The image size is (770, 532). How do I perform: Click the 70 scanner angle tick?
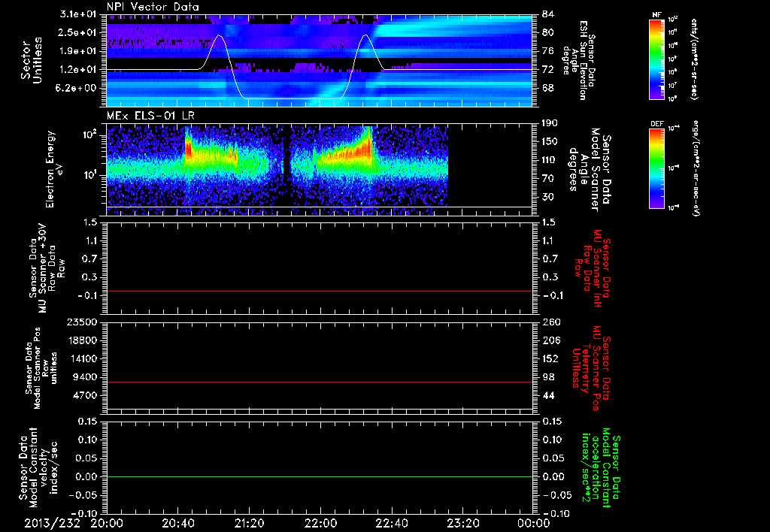pos(548,179)
